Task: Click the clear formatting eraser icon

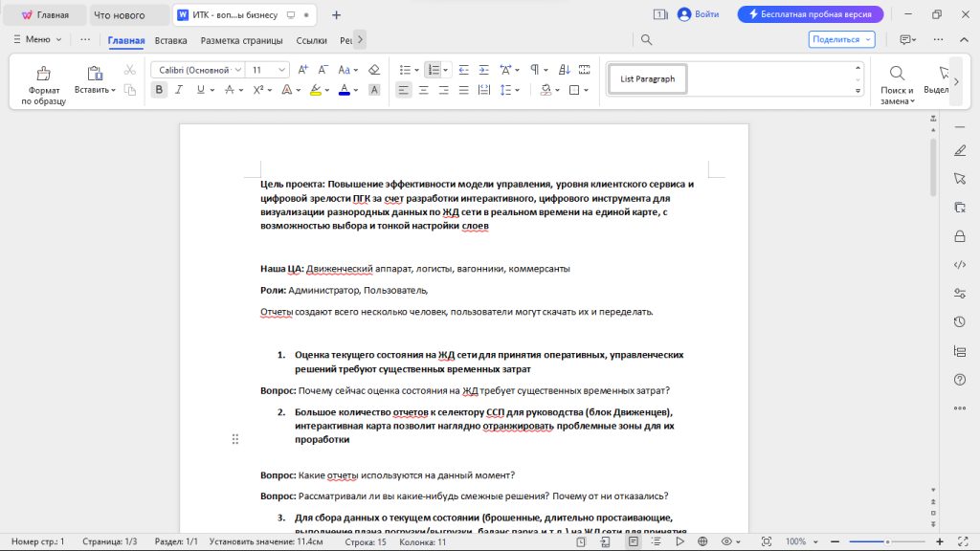Action: coord(374,70)
